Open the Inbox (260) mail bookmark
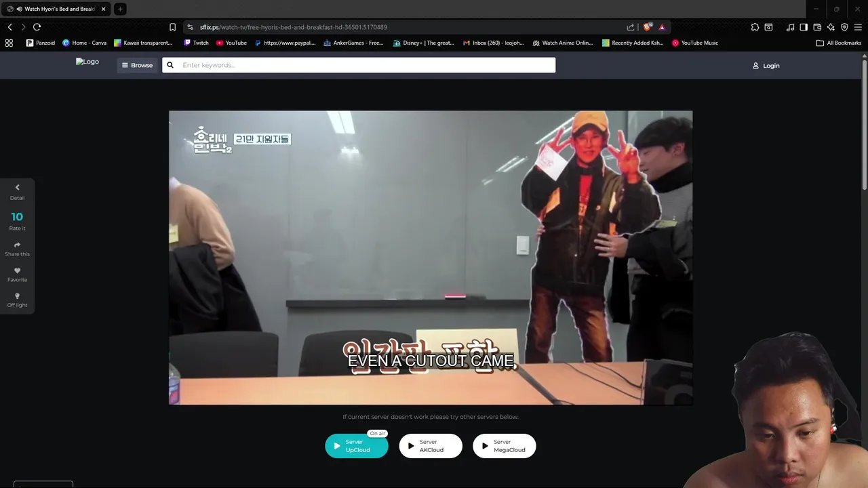 pyautogui.click(x=493, y=43)
